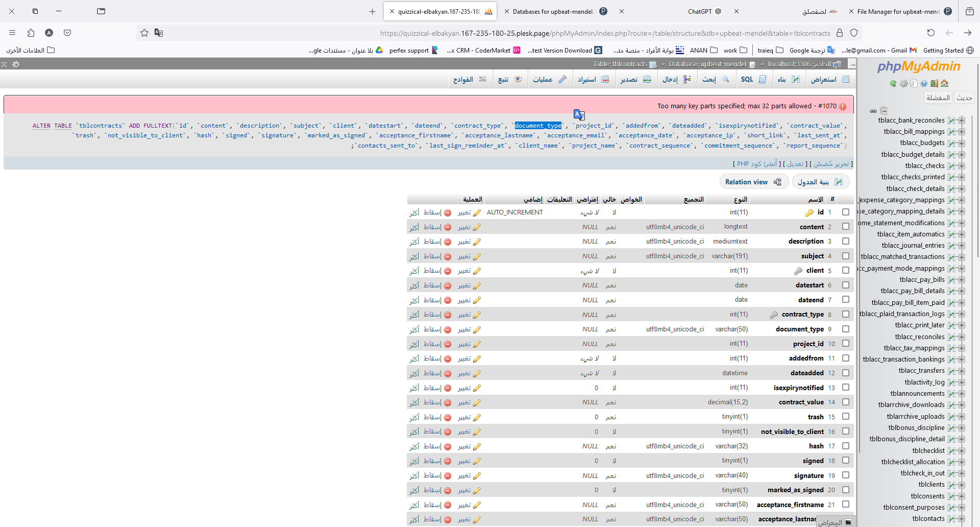Open phpMyAdmin settings gear icon
Viewport: 980px width, 527px height.
click(x=904, y=83)
